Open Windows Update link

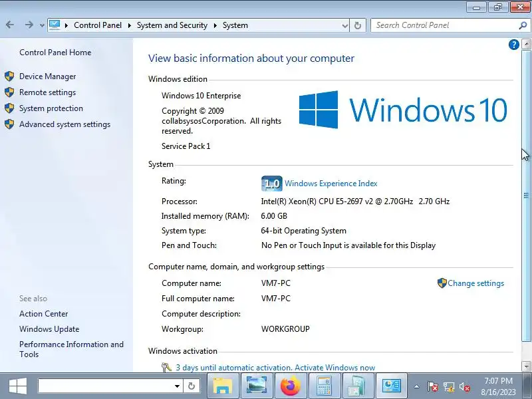point(49,329)
